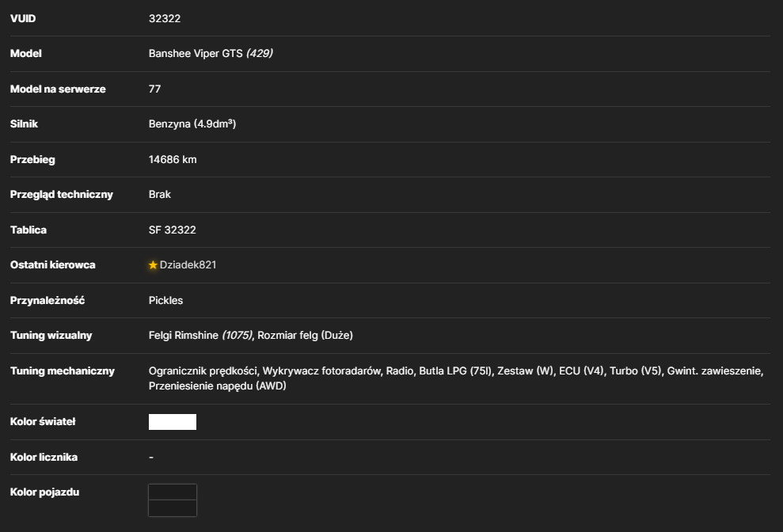Click the Model na serwerze value 77

154,89
